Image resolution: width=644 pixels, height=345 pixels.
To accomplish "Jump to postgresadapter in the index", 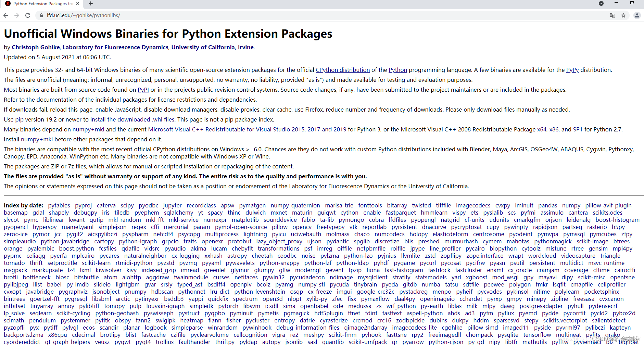I will 541,306.
